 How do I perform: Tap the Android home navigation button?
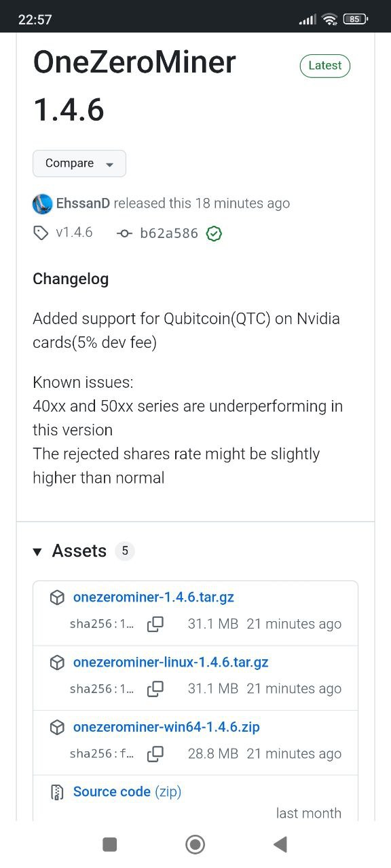click(195, 844)
